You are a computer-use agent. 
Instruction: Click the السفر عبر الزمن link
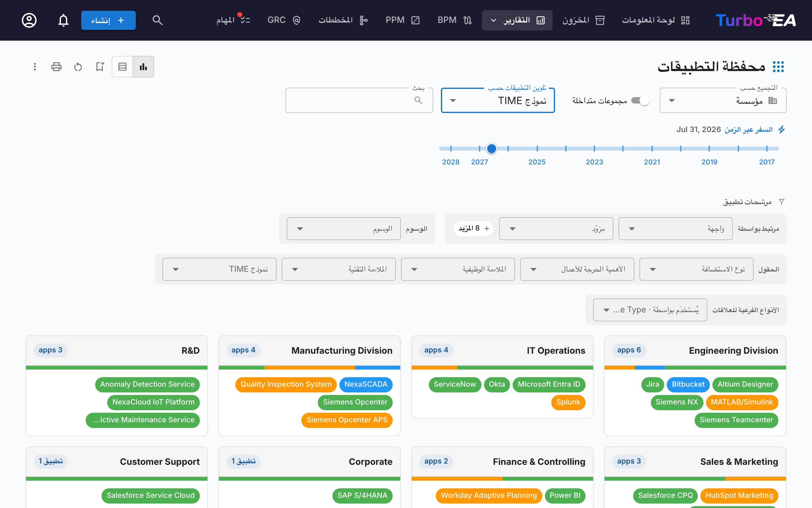tap(748, 130)
